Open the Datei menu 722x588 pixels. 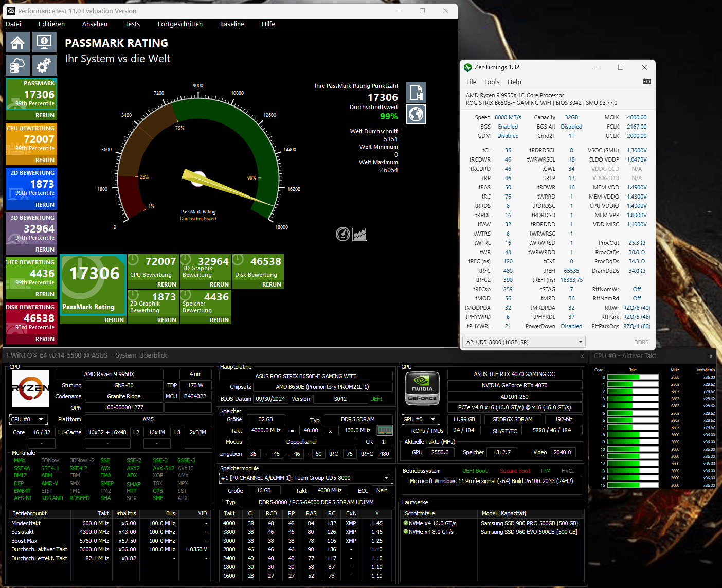pyautogui.click(x=13, y=24)
